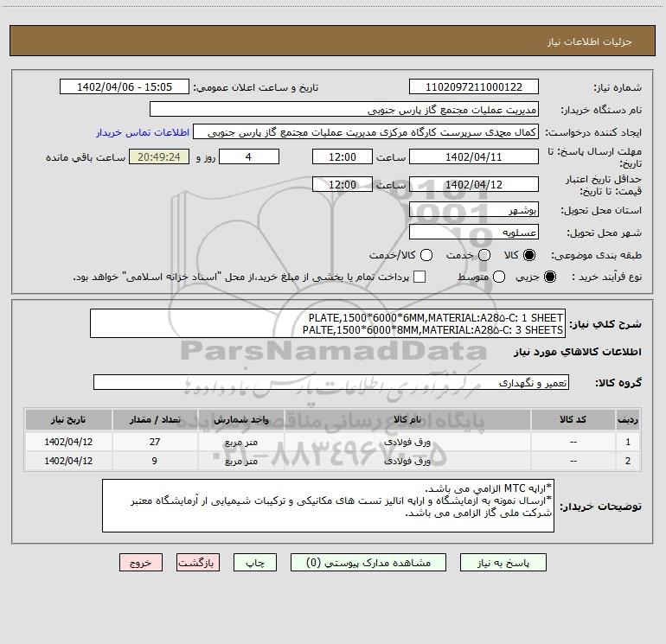The height and width of the screenshot is (644, 666).
Task: Select the جزیی purchase type radio
Action: pyautogui.click(x=550, y=277)
